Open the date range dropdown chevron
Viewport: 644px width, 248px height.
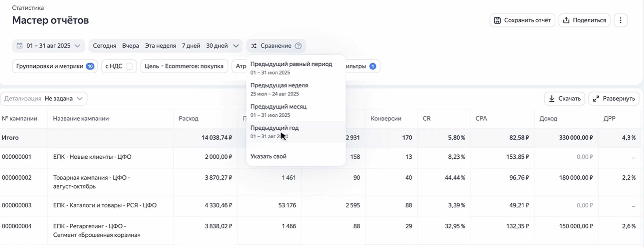point(78,46)
